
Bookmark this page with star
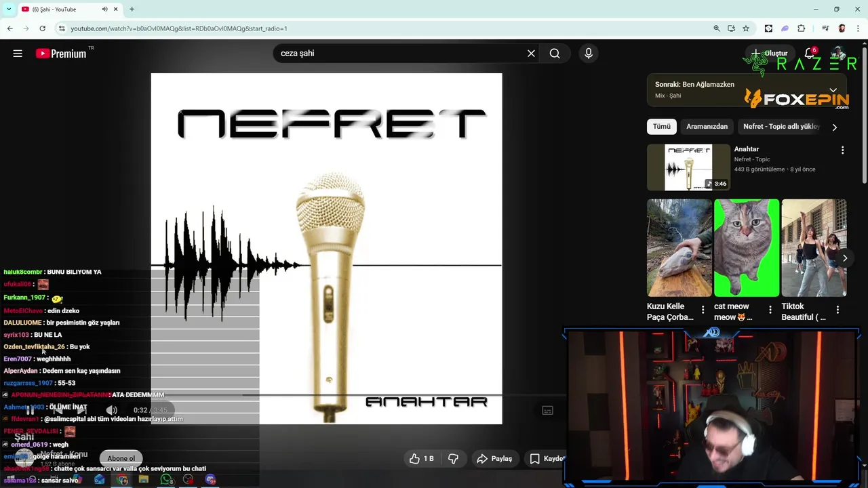(746, 28)
